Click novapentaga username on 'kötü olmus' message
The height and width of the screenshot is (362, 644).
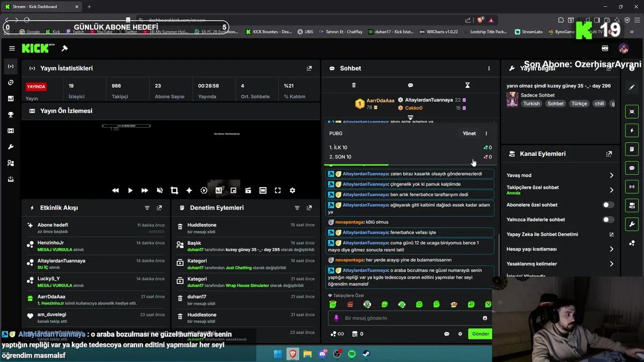(349, 222)
